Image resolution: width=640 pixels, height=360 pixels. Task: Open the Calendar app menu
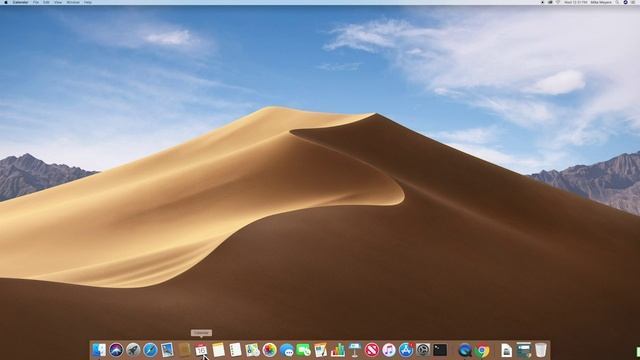pos(20,2)
